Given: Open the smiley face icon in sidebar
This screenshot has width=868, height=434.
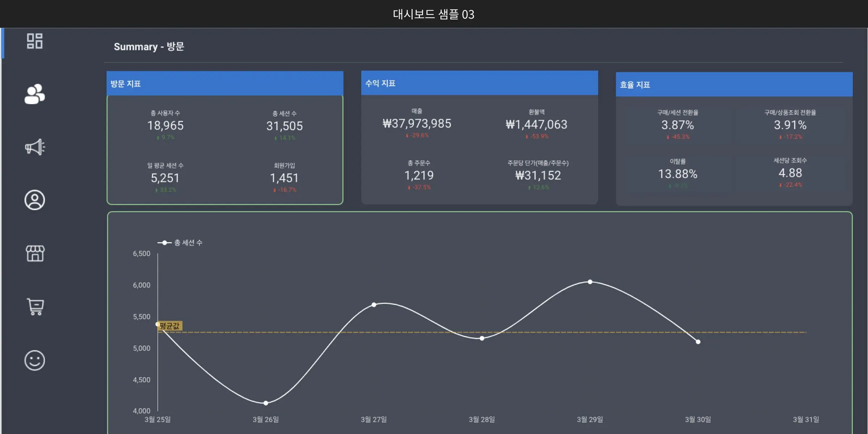Looking at the screenshot, I should click(35, 360).
